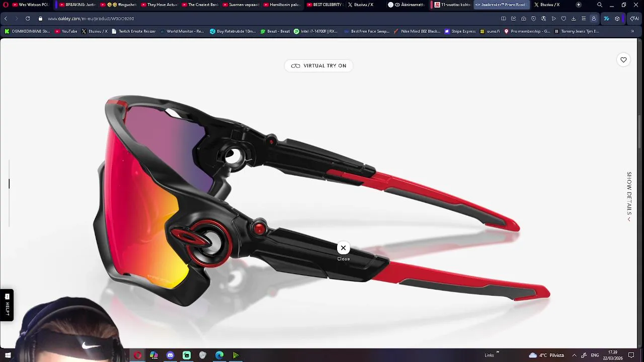Screen dimensions: 644x362
Task: Open weather widget 4°C Pilvistä
Action: point(546,355)
